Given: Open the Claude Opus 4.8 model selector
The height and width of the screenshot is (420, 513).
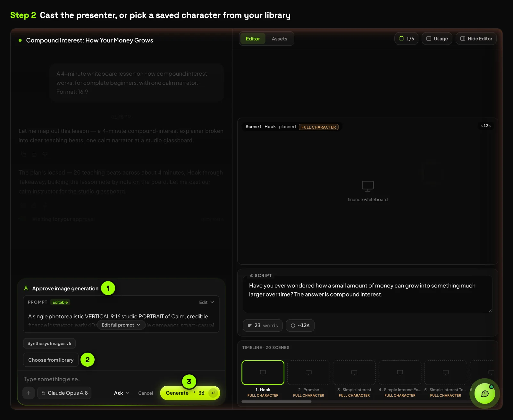Looking at the screenshot, I should click(64, 393).
